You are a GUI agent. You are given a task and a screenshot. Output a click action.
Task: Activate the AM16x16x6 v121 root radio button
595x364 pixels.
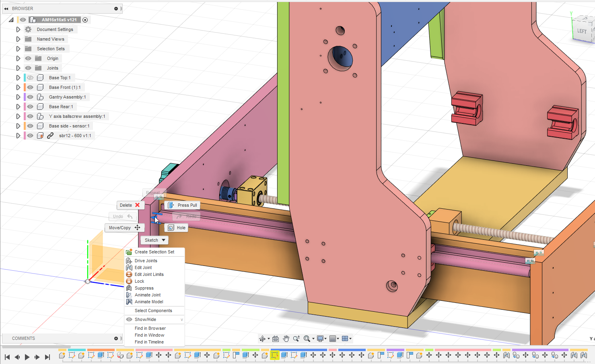pos(85,20)
